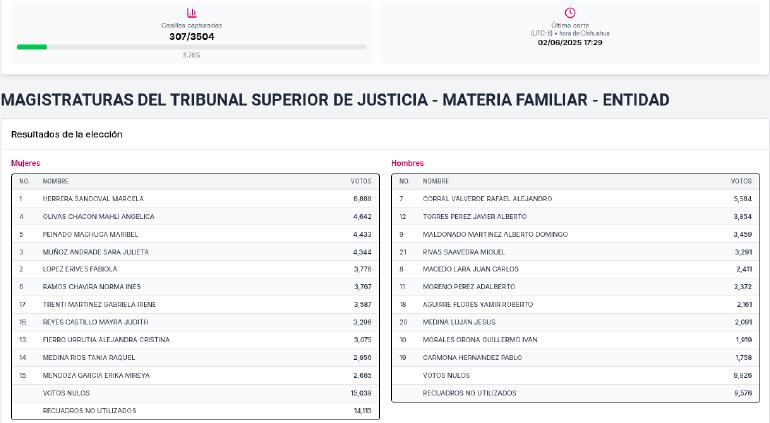Select the OLIVAS CHACON MAHLI ANGELICA row
The image size is (770, 423).
click(195, 216)
